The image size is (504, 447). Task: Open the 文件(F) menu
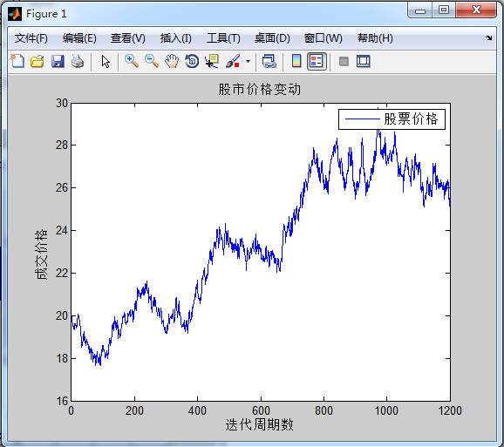pos(31,38)
